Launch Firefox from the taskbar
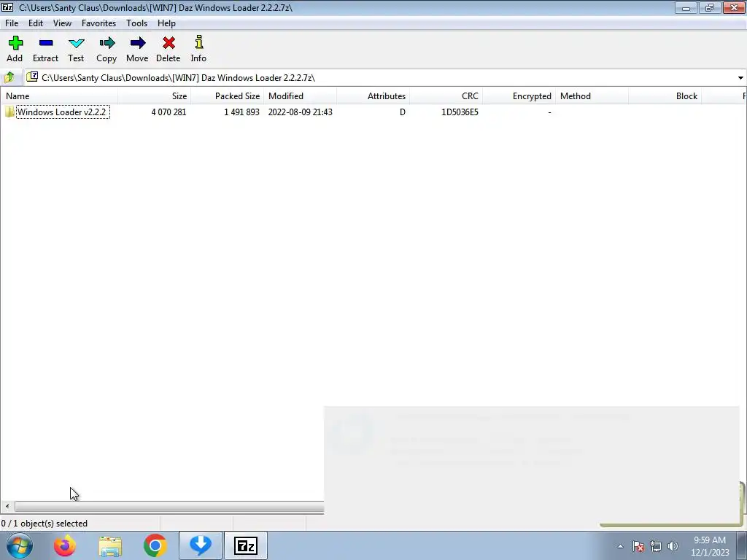The width and height of the screenshot is (747, 560). 65,545
